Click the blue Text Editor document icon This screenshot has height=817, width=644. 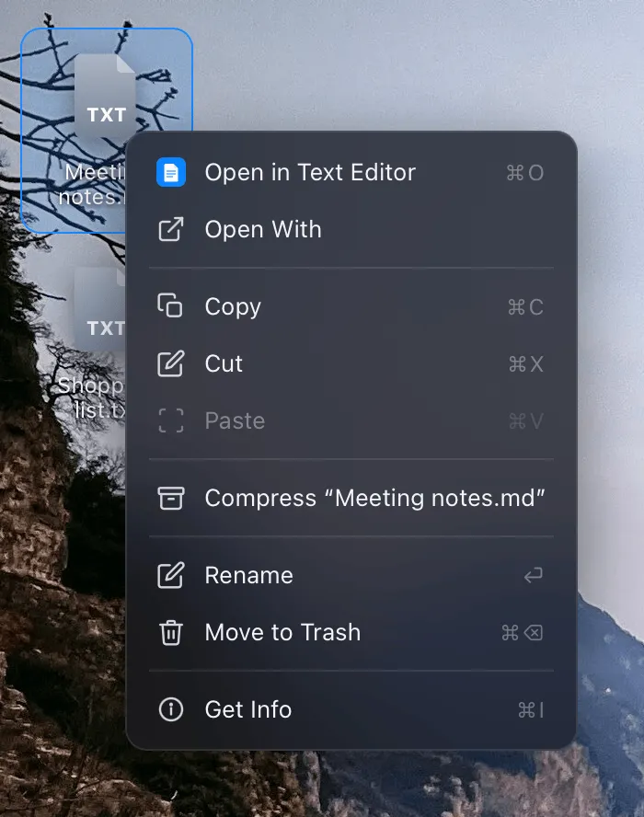point(171,172)
